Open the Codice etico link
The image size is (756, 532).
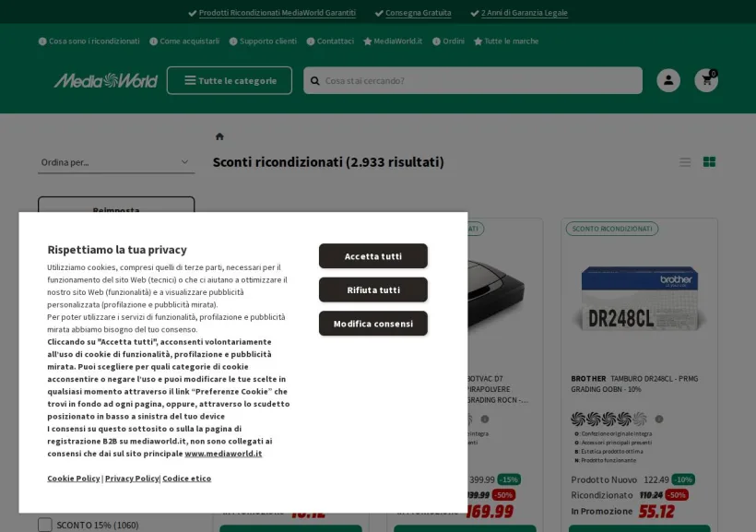186,479
